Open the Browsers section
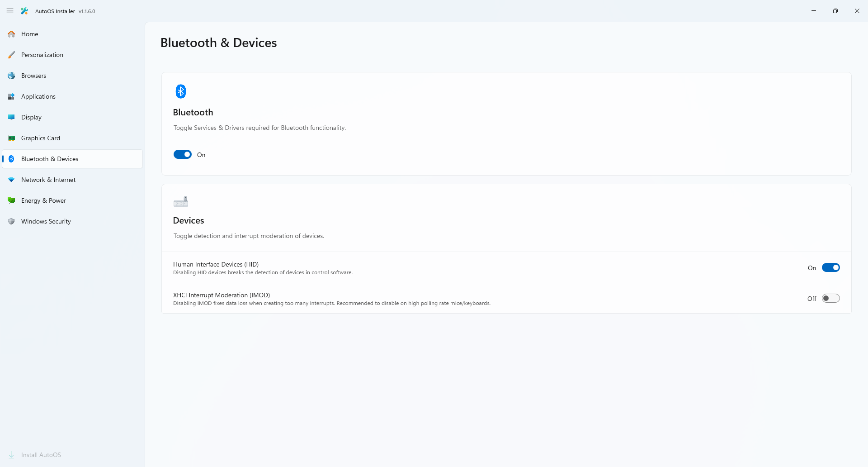868x467 pixels. [x=72, y=76]
